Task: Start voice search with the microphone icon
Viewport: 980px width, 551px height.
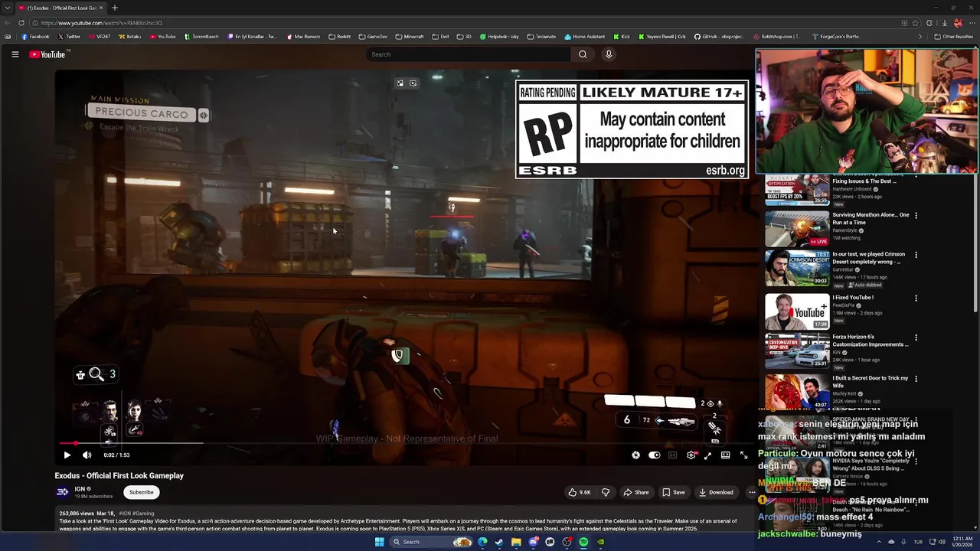Action: (609, 54)
